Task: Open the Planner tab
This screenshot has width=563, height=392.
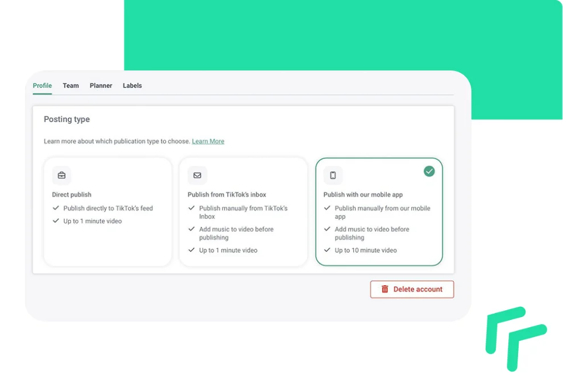Action: pyautogui.click(x=101, y=86)
